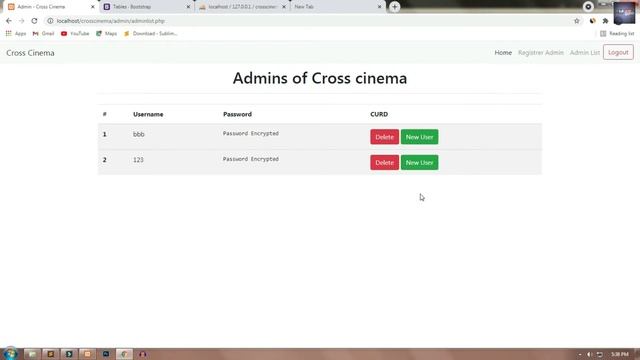
Task: Open Register Admin in the navbar
Action: pyautogui.click(x=540, y=53)
